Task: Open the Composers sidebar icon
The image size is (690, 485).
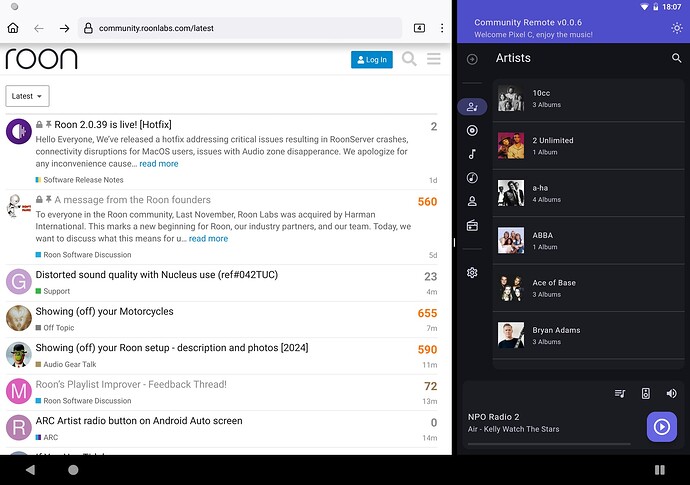Action: (x=472, y=178)
